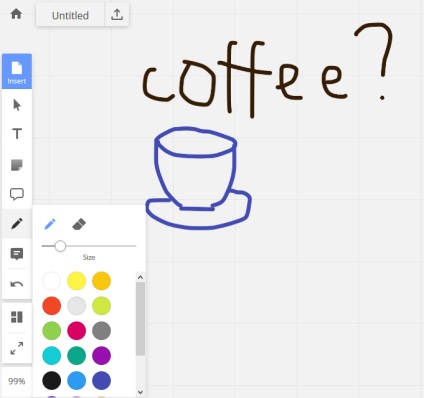
Task: Open the comment tool
Action: coord(17,254)
